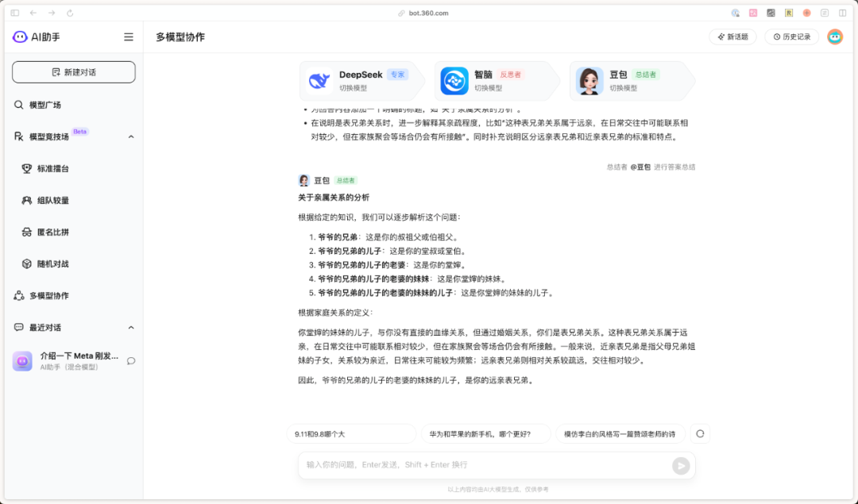Click the 标准擂台 trophy icon

[x=26, y=168]
